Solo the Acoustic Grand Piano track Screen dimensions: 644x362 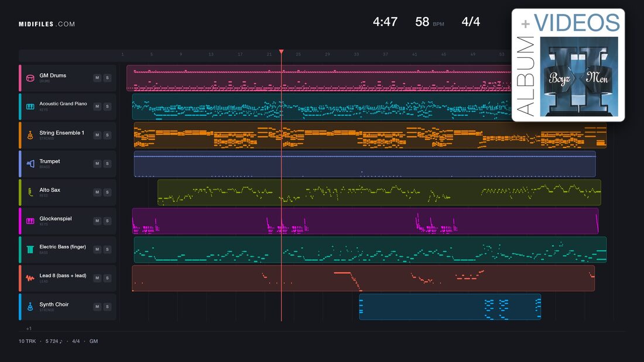tap(107, 106)
